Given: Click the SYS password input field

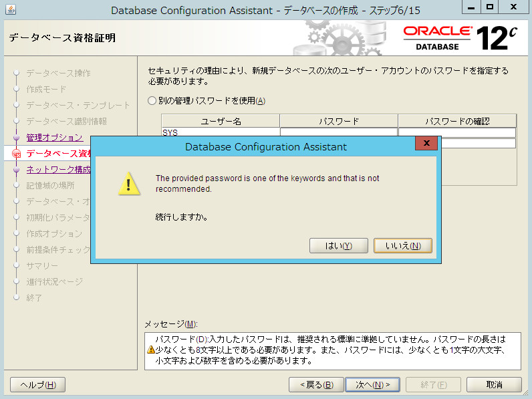Looking at the screenshot, I should (x=339, y=132).
